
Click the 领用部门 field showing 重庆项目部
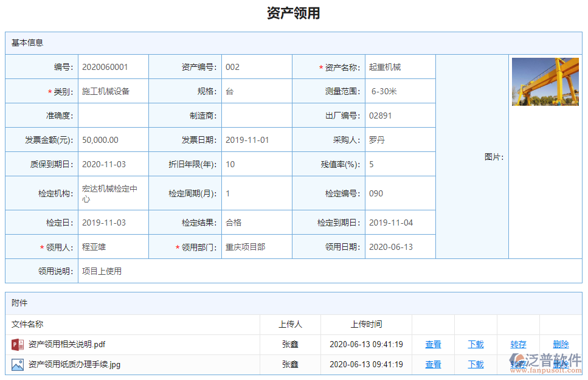click(x=245, y=247)
